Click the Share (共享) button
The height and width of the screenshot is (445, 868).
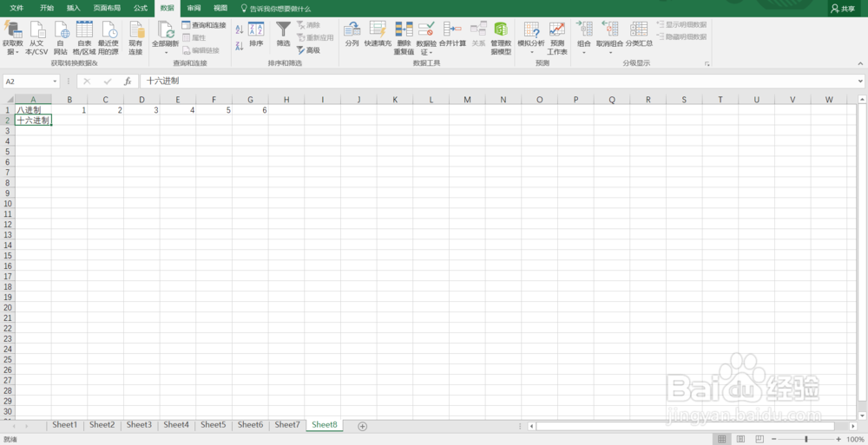[843, 9]
